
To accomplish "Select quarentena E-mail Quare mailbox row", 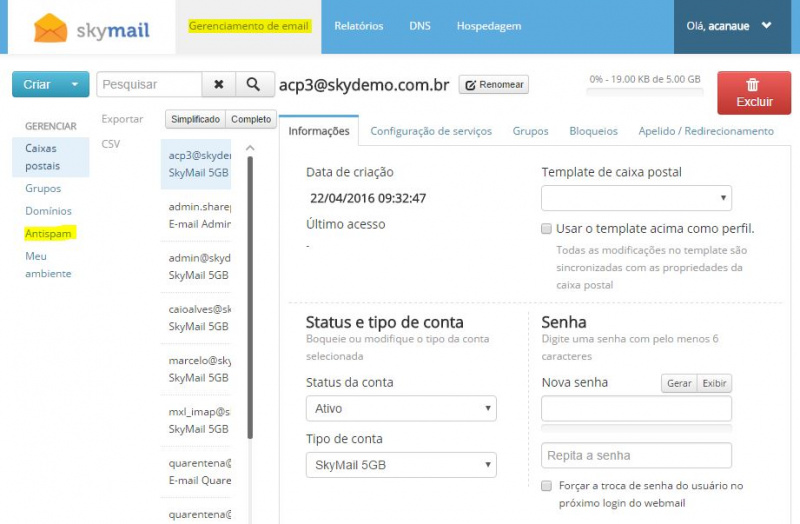I will point(196,471).
